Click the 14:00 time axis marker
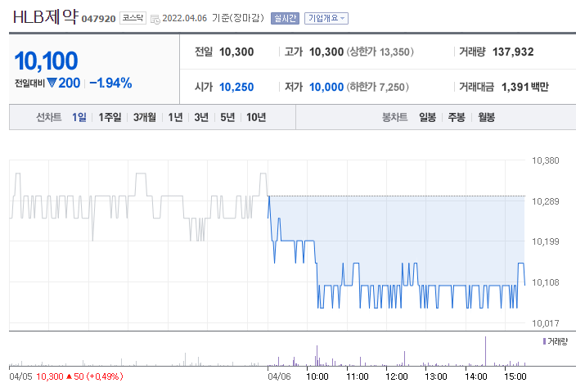Viewport: 576px width, 392px height. [476, 376]
